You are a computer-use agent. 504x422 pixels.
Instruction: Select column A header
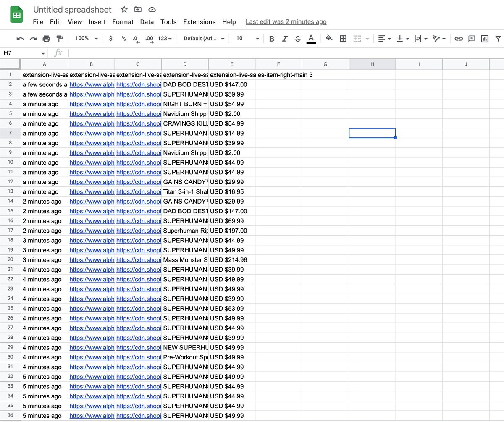45,64
